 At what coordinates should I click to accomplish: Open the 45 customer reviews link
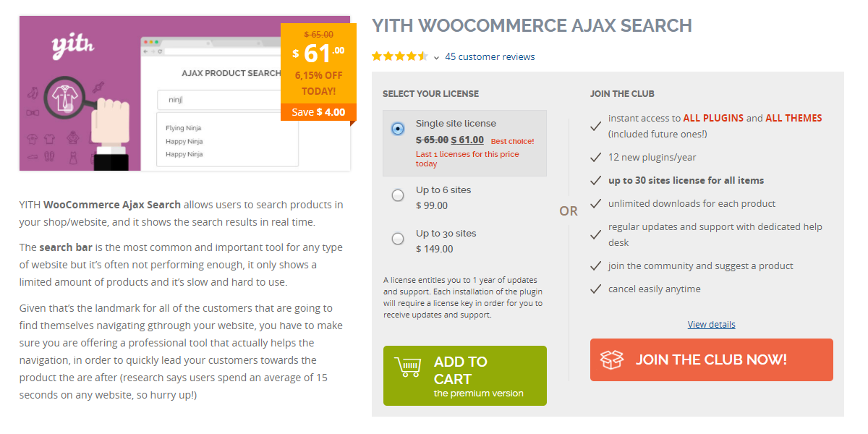[x=490, y=56]
